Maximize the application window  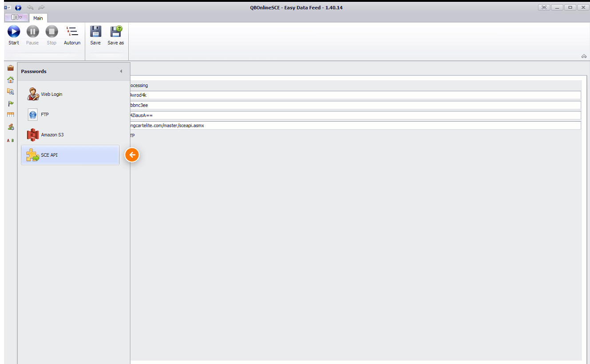[x=570, y=8]
